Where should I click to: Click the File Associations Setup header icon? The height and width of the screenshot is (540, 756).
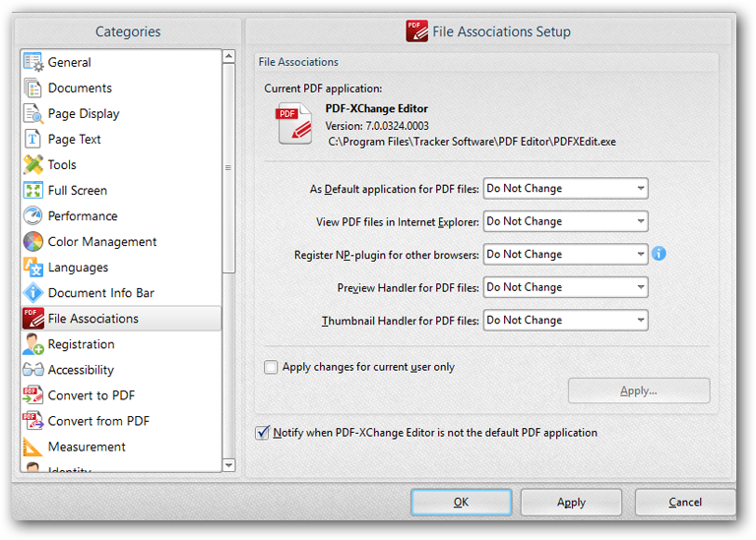click(416, 31)
